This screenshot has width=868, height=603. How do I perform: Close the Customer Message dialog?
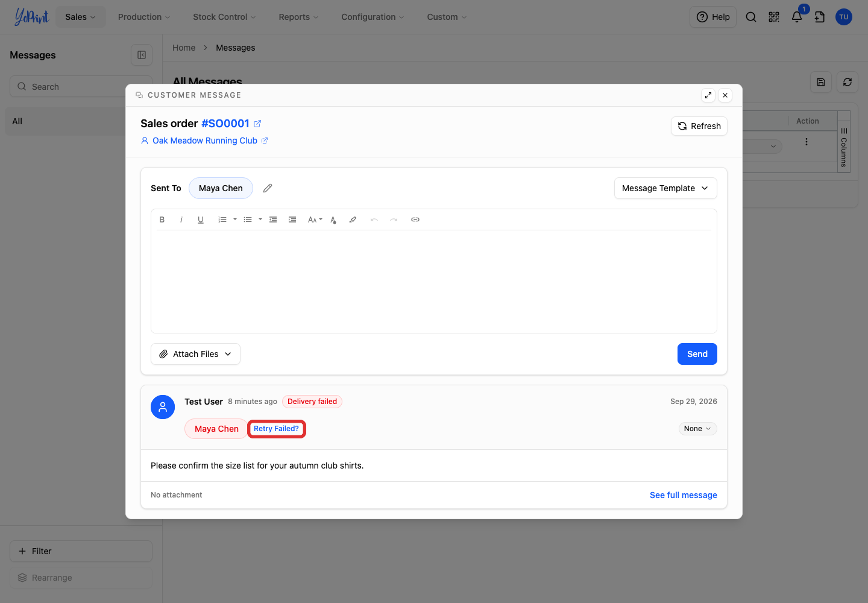pos(725,95)
